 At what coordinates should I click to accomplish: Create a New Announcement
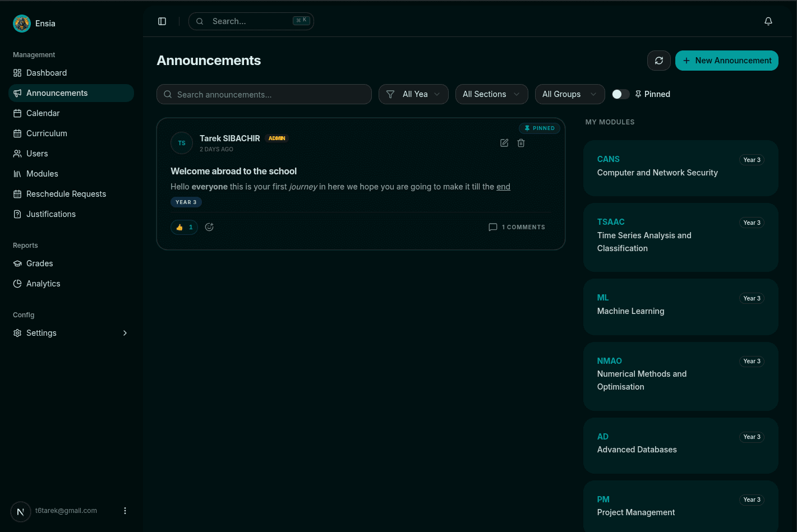(727, 61)
